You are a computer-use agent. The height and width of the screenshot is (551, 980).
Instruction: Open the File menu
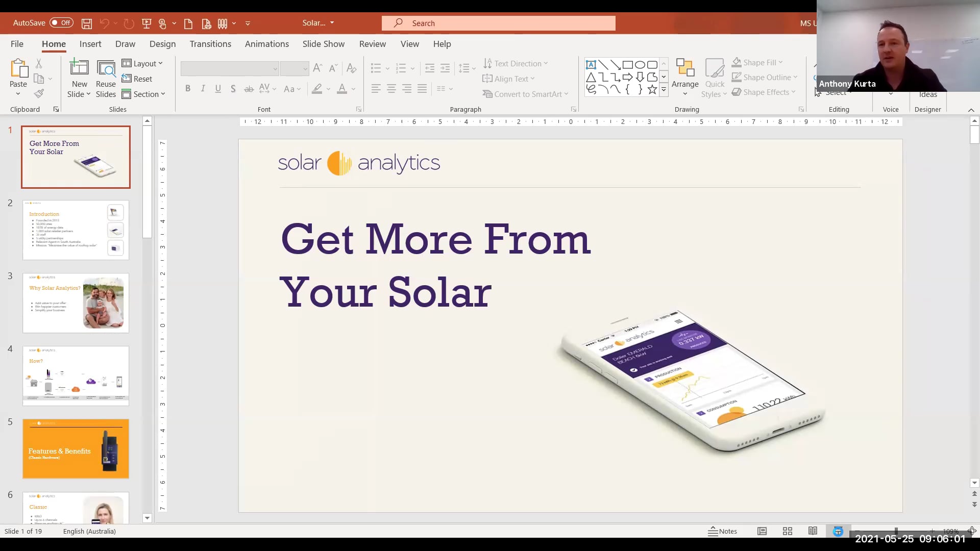17,44
